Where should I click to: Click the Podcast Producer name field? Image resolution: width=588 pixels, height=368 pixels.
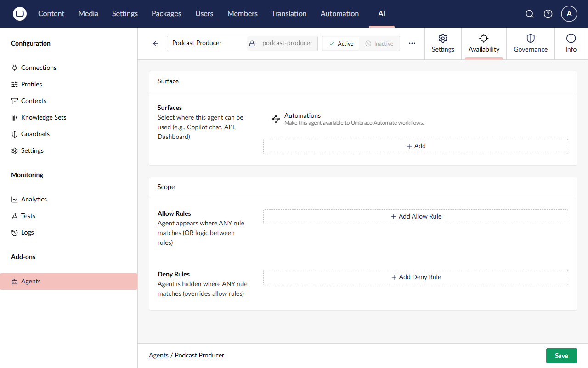point(207,43)
